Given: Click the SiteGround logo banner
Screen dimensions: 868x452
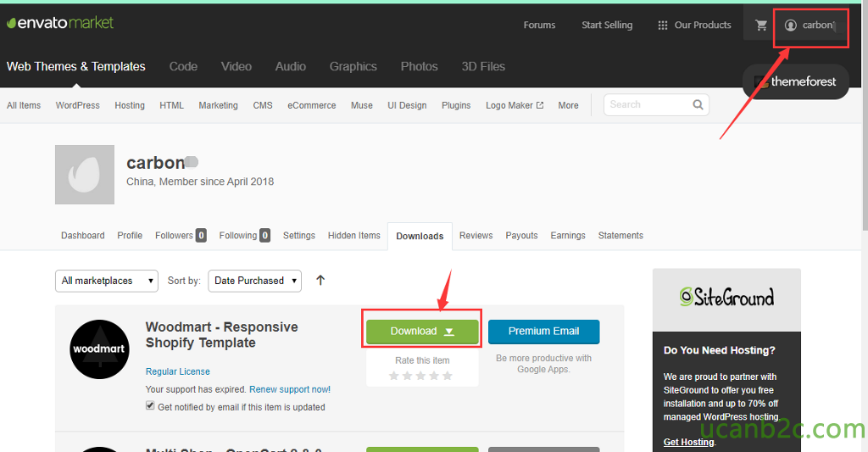Looking at the screenshot, I should pos(726,298).
